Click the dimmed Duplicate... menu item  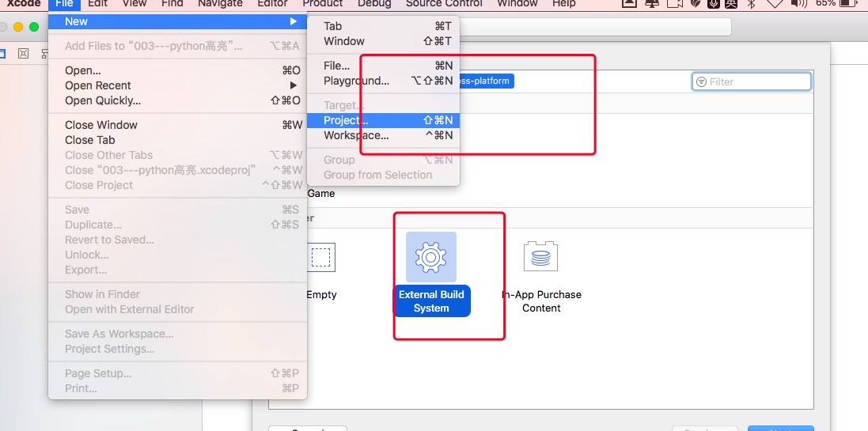(x=177, y=225)
